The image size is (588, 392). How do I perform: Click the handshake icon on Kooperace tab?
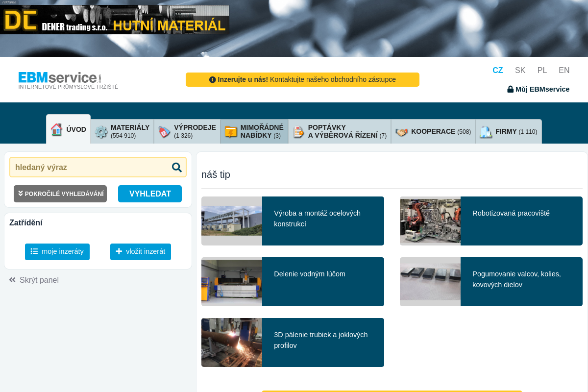click(401, 132)
